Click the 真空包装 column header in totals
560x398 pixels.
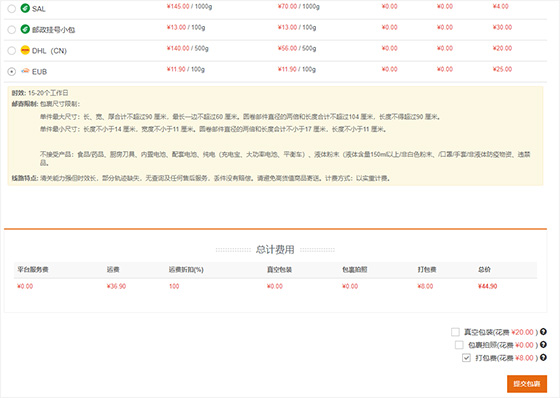click(x=279, y=270)
